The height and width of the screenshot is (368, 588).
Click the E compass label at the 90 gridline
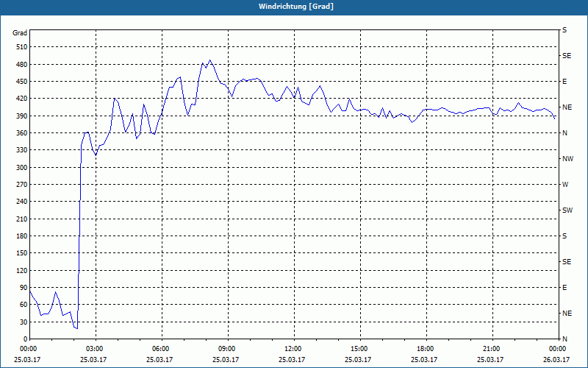click(x=564, y=288)
